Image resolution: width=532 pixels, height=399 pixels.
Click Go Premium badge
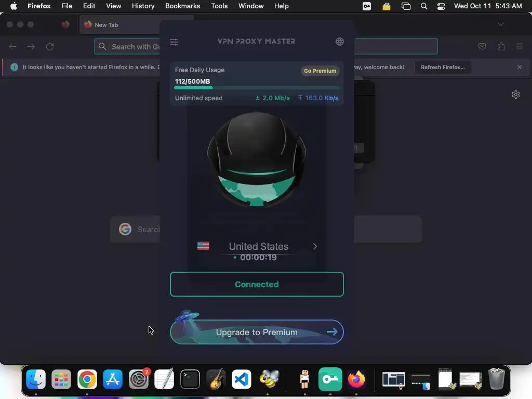320,71
